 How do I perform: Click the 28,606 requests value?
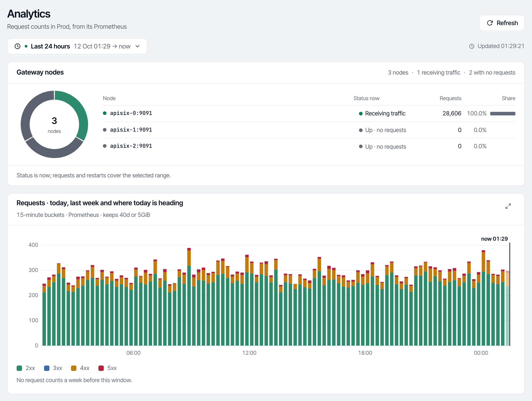452,113
